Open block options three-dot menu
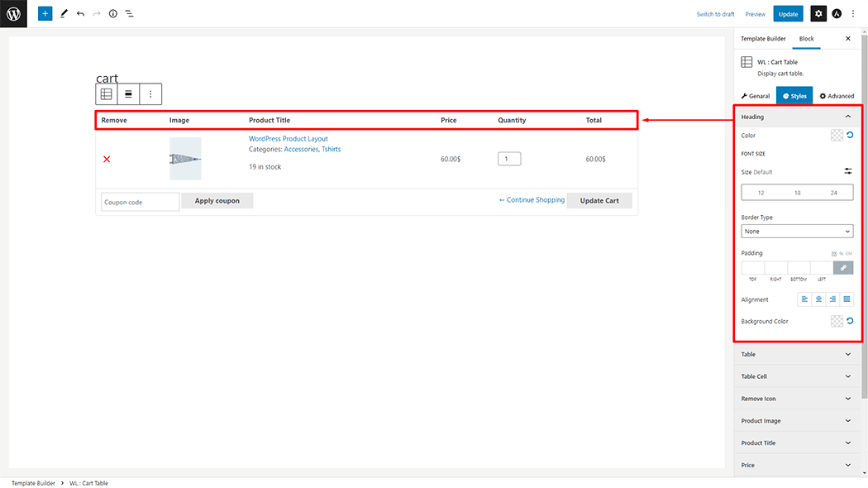 click(150, 94)
